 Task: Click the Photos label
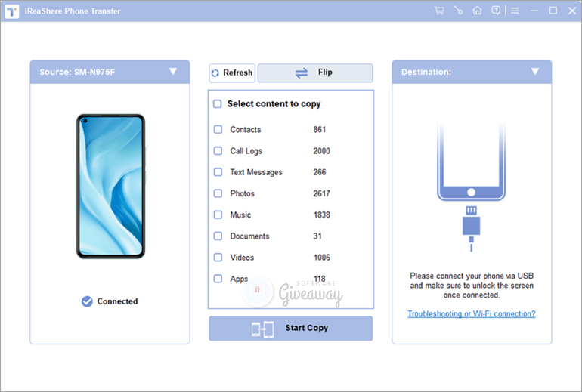click(243, 193)
